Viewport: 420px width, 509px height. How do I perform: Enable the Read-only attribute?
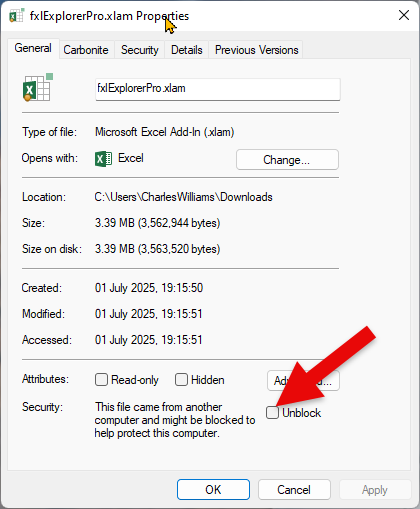pos(101,380)
